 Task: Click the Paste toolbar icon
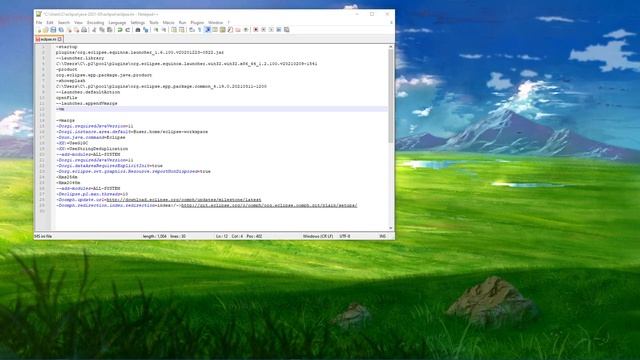[109, 30]
